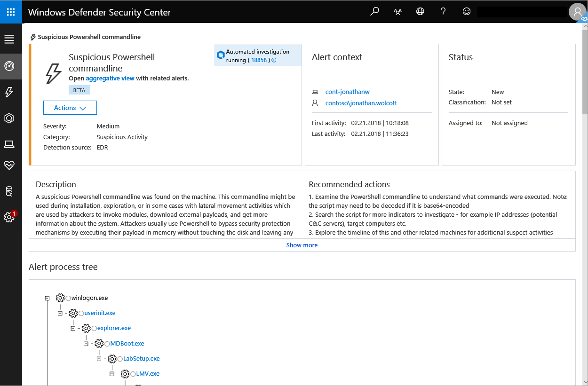Select the circle next to explorer.exe
588x386 pixels.
tap(94, 328)
